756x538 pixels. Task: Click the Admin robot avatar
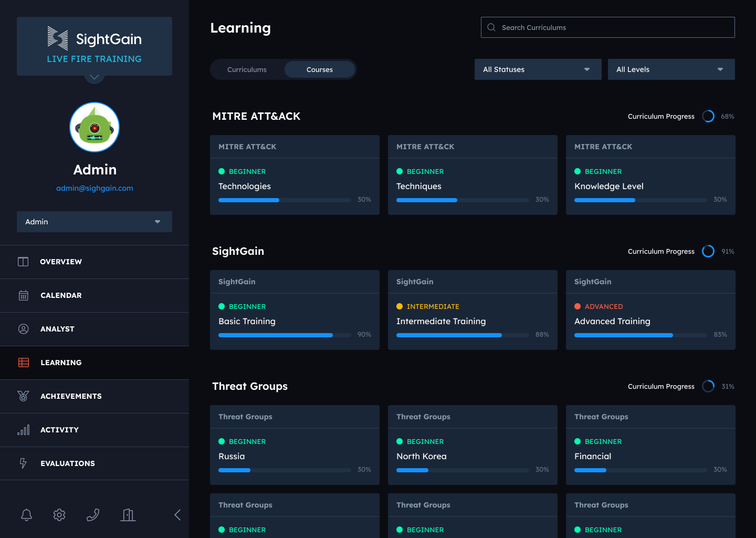click(94, 127)
